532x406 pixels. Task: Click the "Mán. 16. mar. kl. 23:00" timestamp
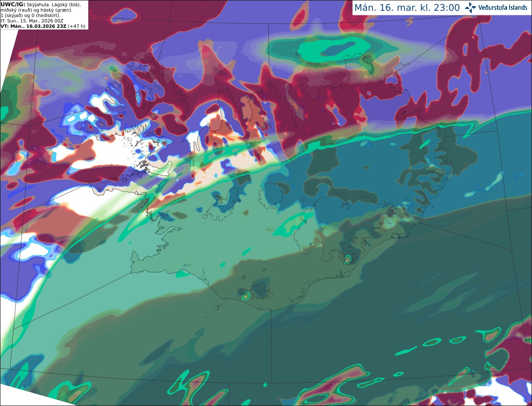407,8
